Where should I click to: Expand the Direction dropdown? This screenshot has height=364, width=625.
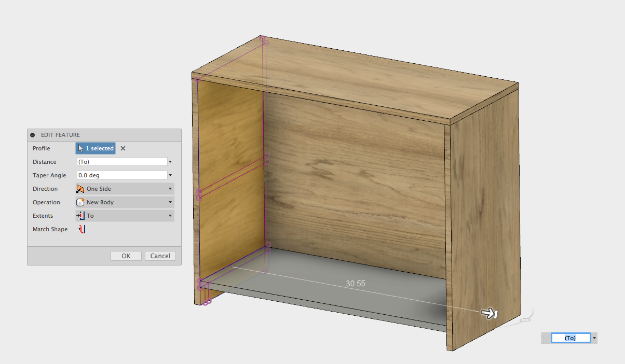[x=170, y=188]
